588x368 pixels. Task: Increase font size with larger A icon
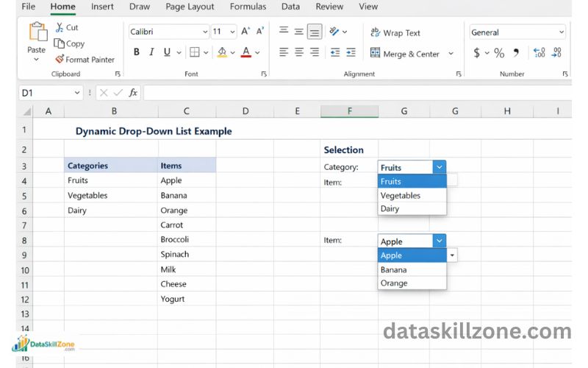point(245,32)
